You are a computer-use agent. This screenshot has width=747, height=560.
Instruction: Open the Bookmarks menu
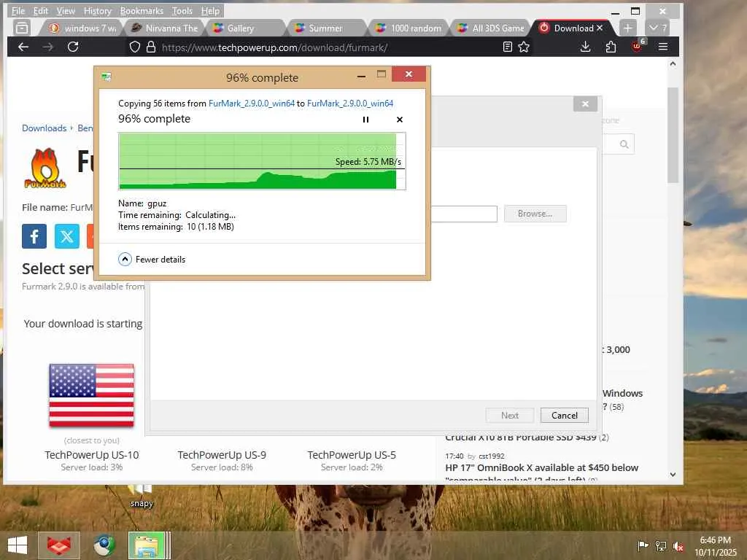(142, 10)
